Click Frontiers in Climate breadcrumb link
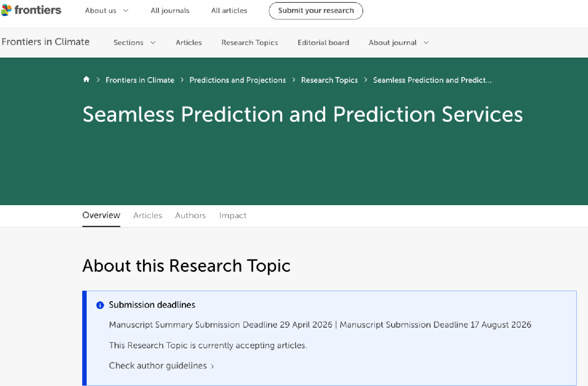The image size is (588, 386). 140,80
